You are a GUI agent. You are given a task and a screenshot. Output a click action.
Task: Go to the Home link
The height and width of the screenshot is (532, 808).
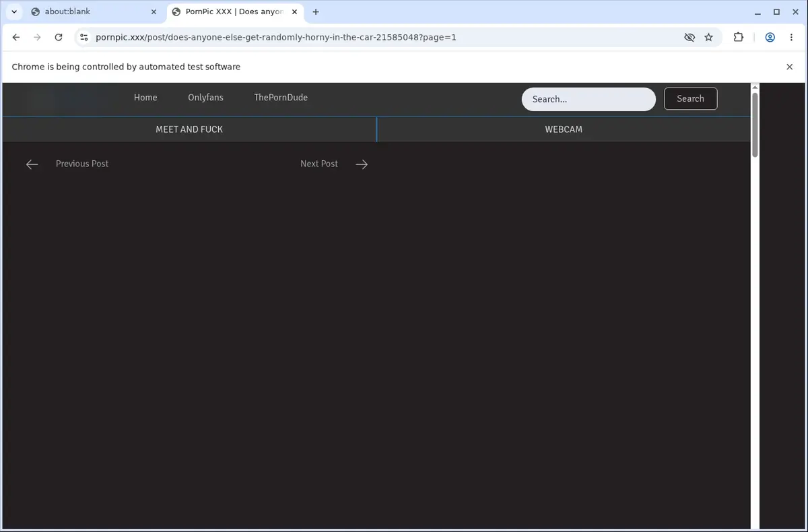click(x=145, y=98)
